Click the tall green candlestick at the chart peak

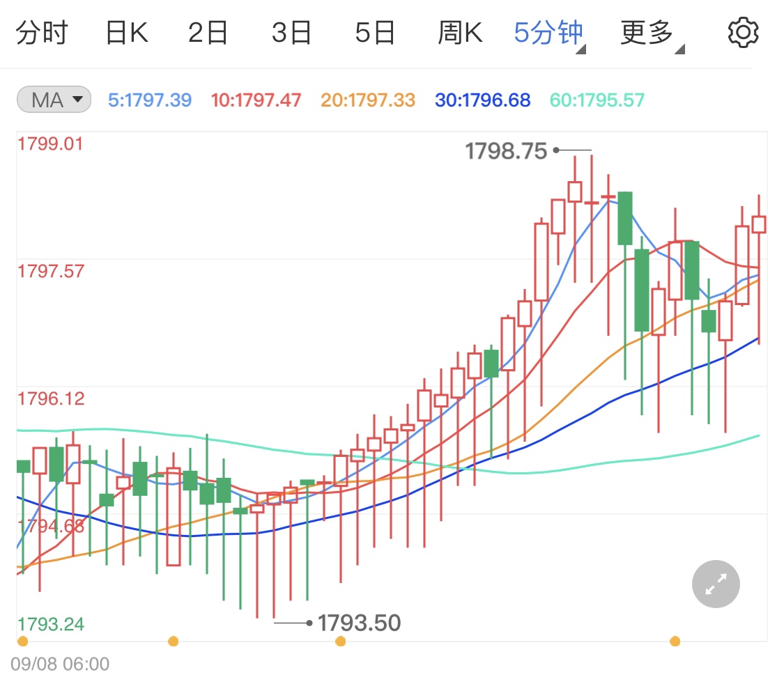click(625, 218)
